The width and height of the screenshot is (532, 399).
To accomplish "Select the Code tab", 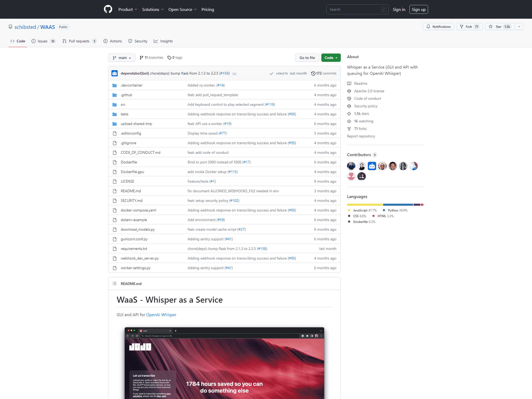I will 18,41.
